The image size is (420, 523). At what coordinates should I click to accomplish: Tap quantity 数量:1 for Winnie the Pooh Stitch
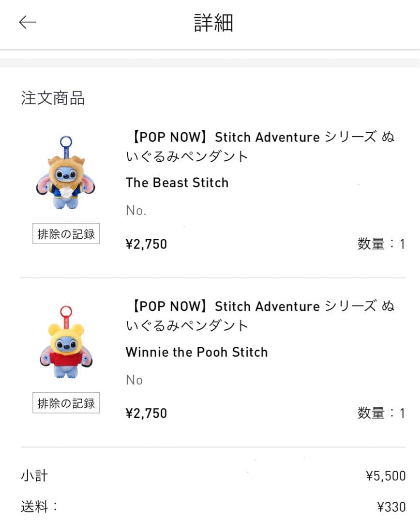381,413
